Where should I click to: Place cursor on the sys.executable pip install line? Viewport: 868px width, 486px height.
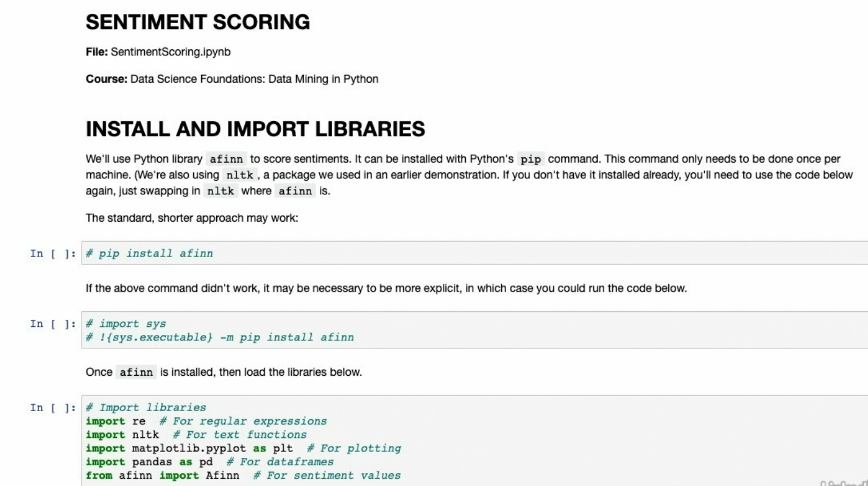219,337
